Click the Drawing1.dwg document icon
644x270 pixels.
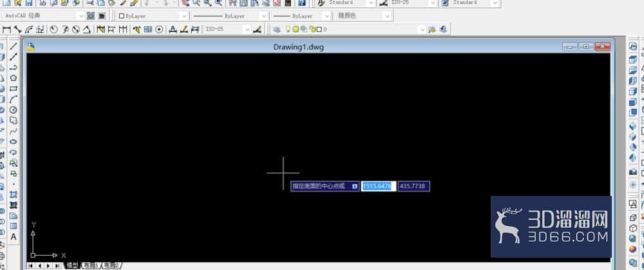(x=31, y=47)
